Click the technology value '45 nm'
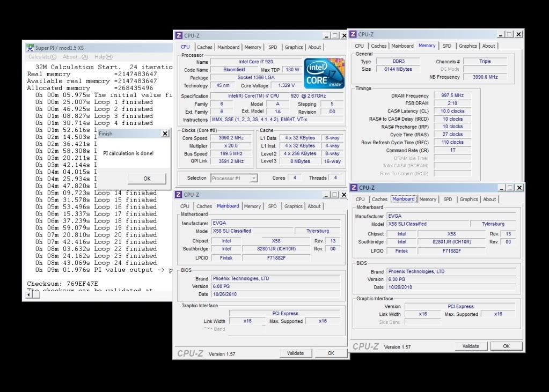 pos(223,85)
